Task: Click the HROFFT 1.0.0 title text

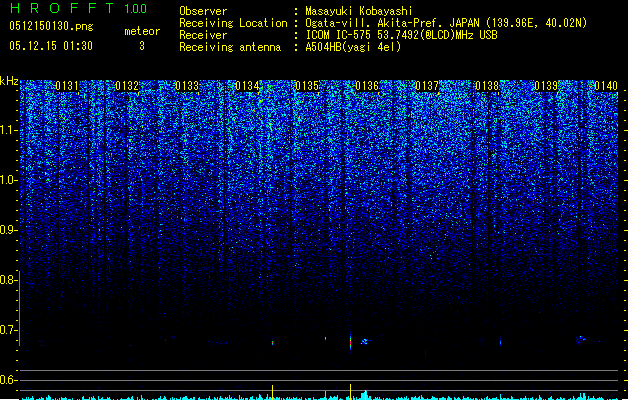Action: point(78,8)
